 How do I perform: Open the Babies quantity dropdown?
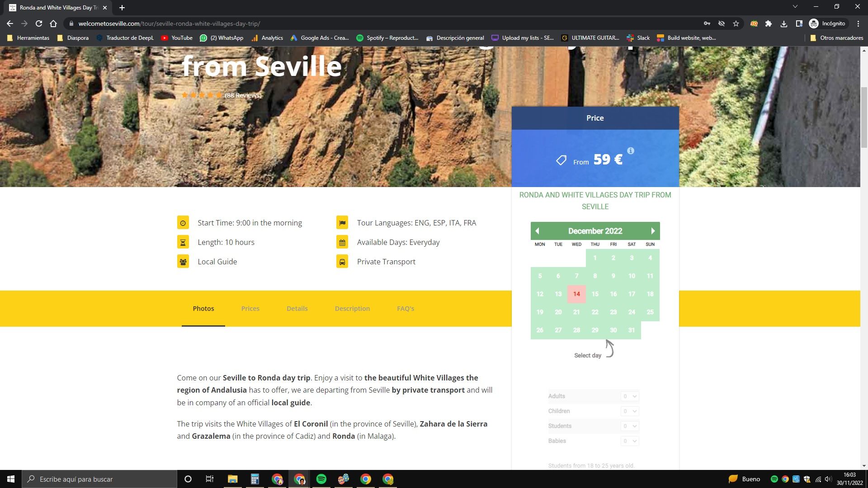[630, 441]
